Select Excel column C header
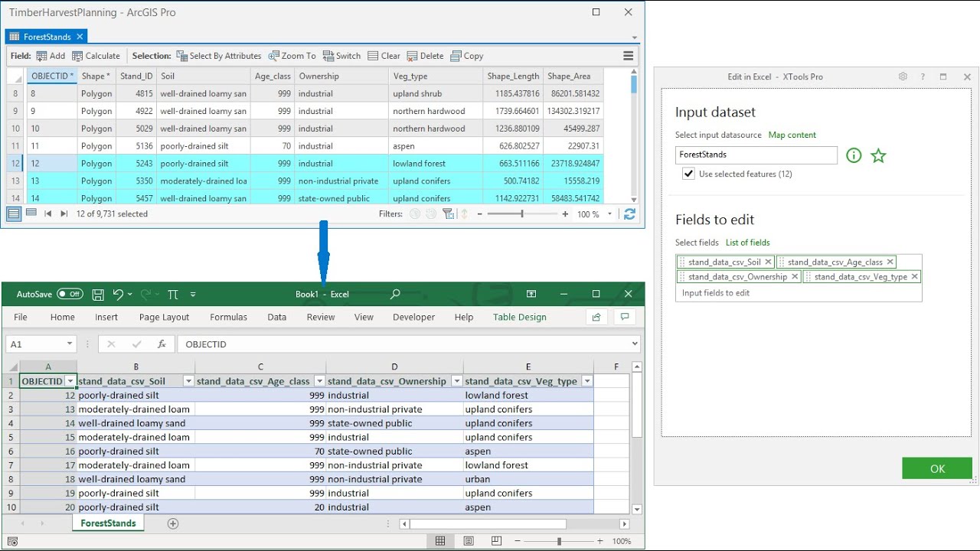The image size is (980, 551). [260, 367]
